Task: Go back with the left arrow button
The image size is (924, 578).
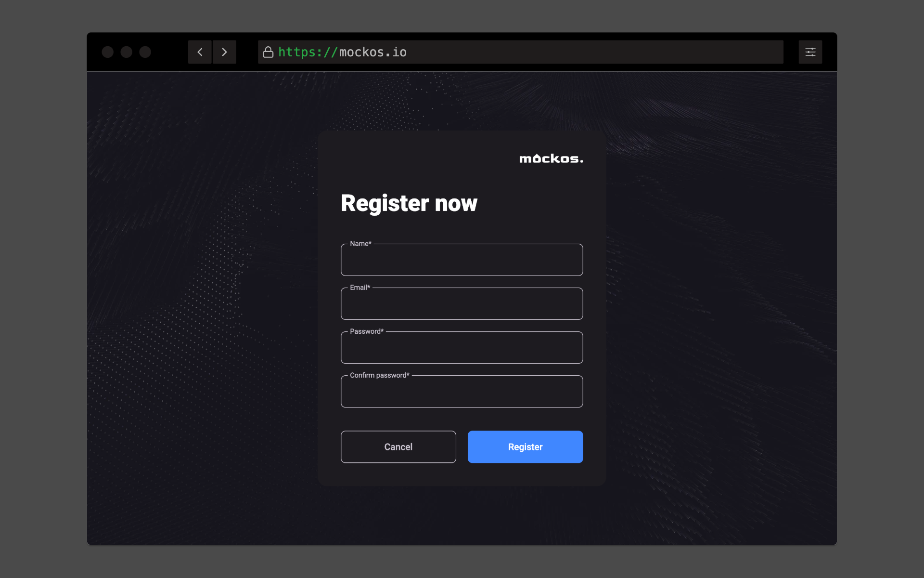Action: coord(200,52)
